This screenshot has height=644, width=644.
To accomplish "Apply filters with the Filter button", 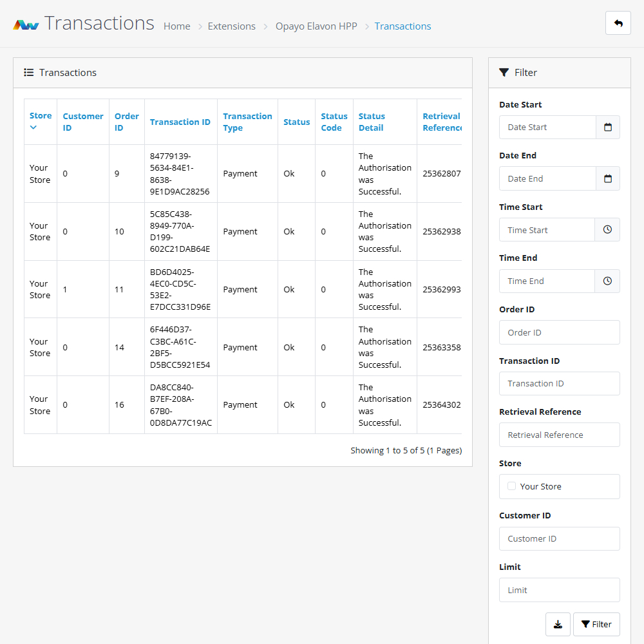I will click(x=596, y=624).
